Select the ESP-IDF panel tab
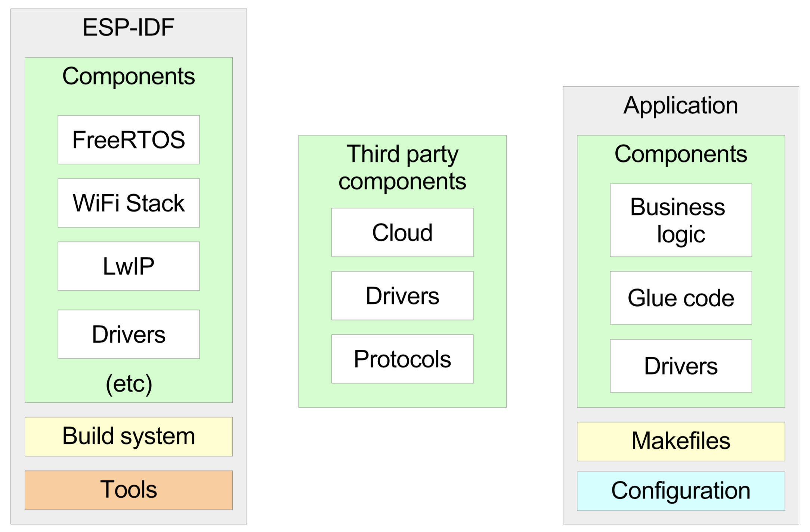The width and height of the screenshot is (810, 532). (x=119, y=24)
